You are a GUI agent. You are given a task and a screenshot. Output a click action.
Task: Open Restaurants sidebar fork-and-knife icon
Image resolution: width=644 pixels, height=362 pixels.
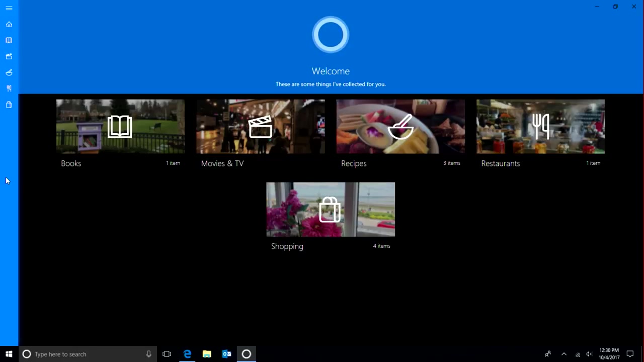click(x=9, y=88)
